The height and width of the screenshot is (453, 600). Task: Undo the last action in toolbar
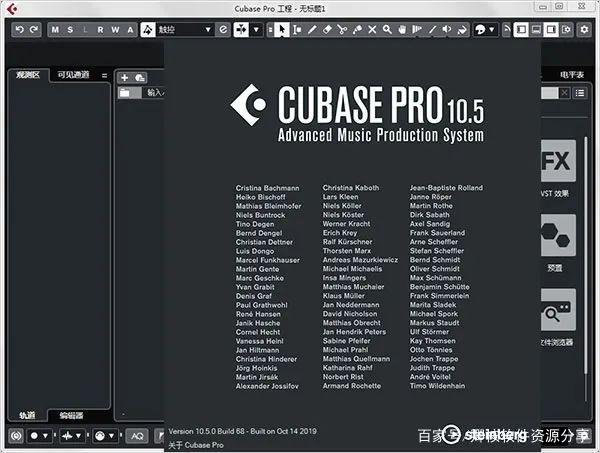pos(20,29)
